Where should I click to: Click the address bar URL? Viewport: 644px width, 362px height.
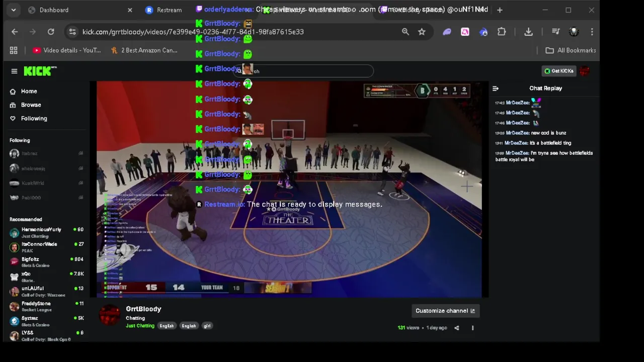[x=193, y=32]
